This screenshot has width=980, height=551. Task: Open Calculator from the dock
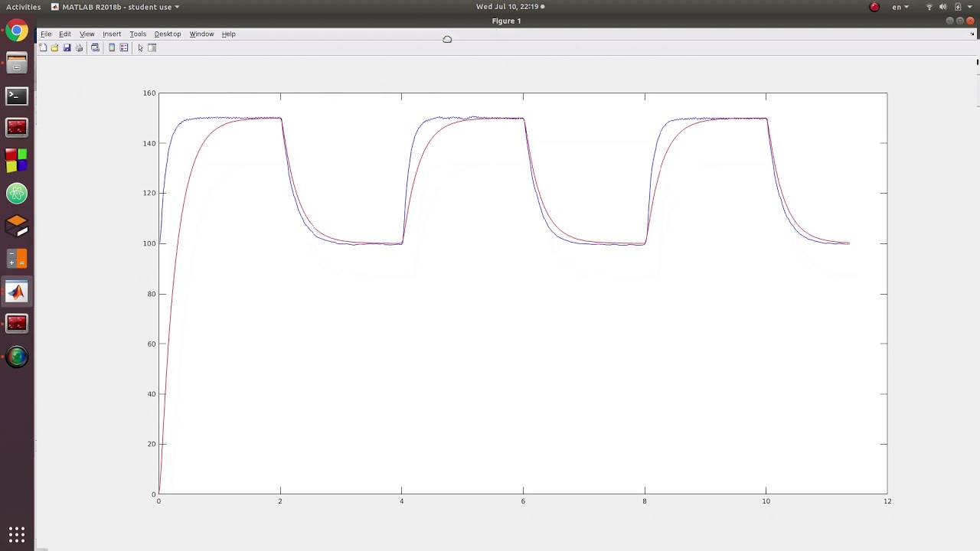click(x=17, y=259)
